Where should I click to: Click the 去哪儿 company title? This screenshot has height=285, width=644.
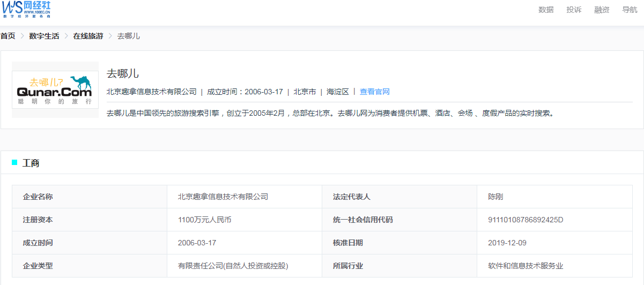123,73
